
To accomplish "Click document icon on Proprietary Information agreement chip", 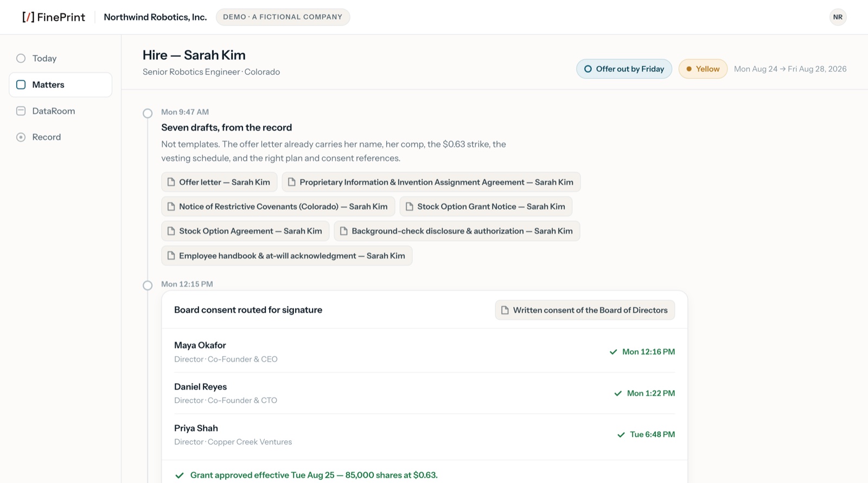I will point(292,182).
